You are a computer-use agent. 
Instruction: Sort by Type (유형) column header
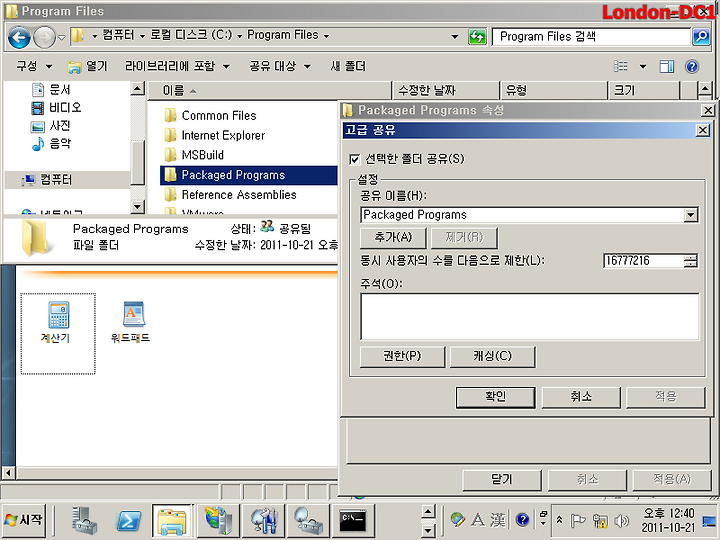[x=554, y=90]
